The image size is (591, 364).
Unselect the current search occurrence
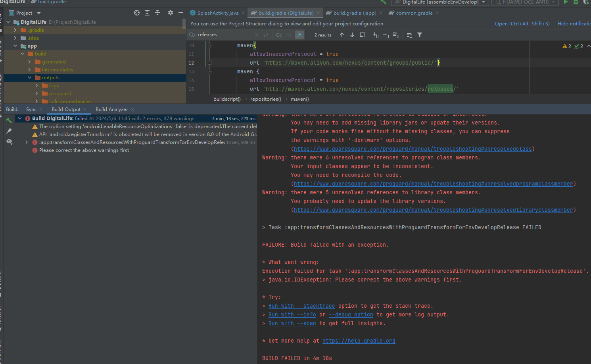[386, 35]
